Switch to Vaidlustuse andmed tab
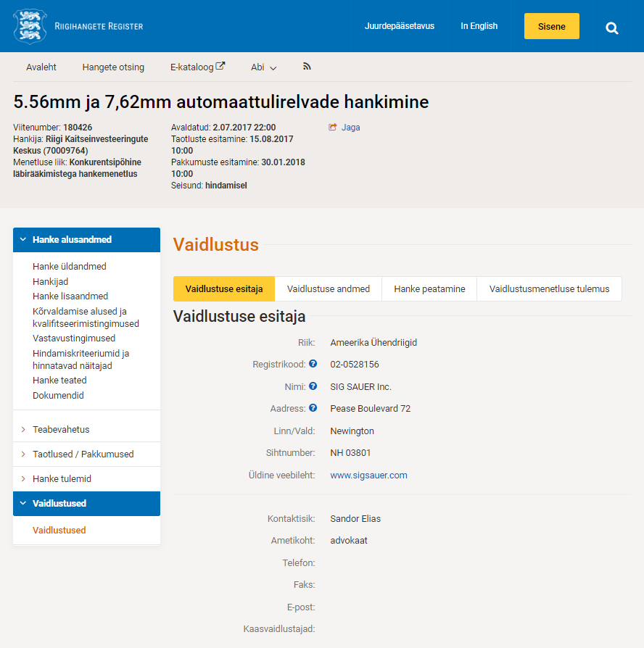 (329, 288)
